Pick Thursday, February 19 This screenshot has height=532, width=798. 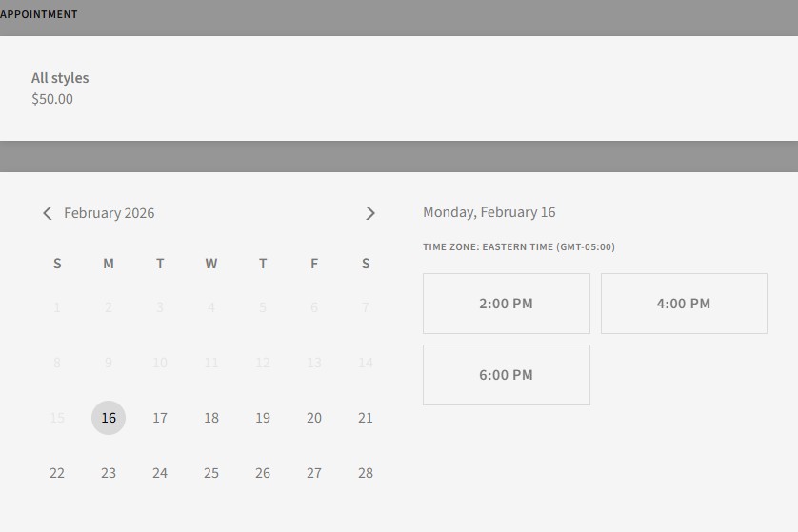(x=263, y=418)
